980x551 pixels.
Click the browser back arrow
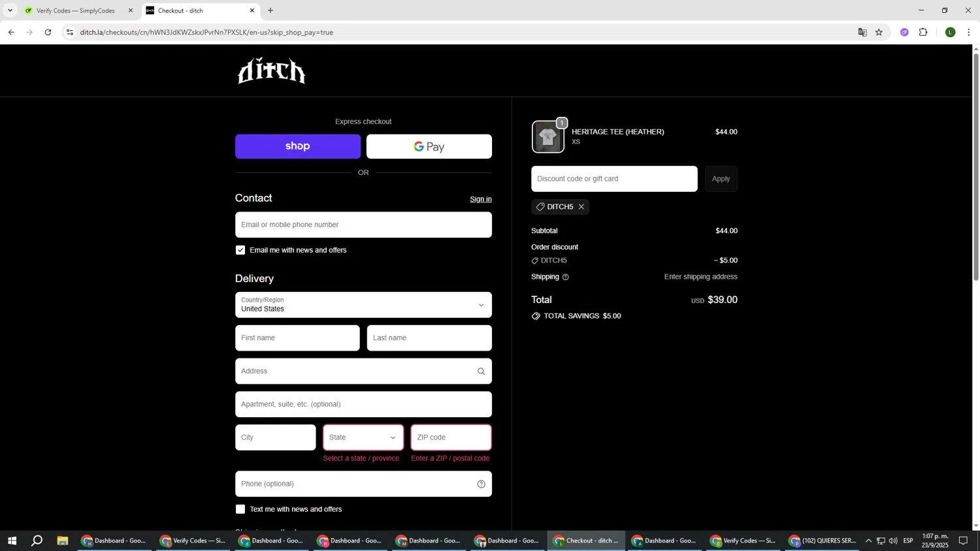click(x=11, y=32)
